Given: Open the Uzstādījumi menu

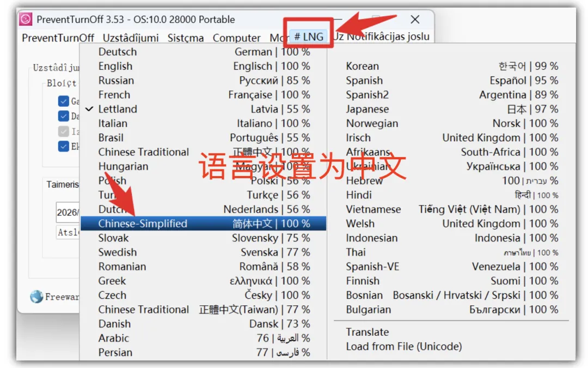Looking at the screenshot, I should click(x=131, y=38).
